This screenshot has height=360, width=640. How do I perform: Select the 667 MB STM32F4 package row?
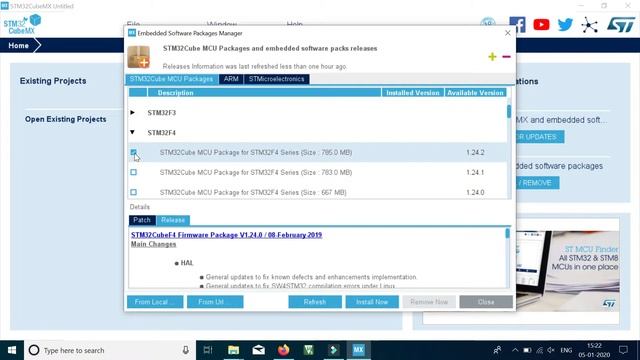[x=318, y=192]
